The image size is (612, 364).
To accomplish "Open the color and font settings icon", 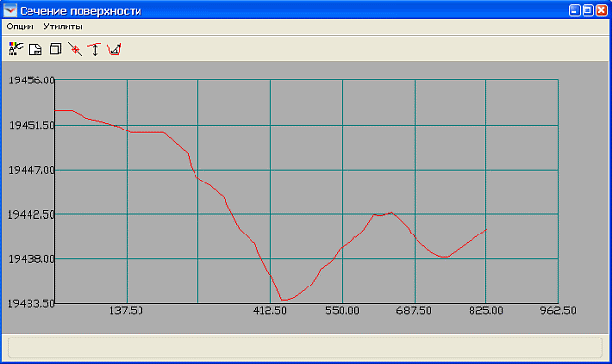I will coord(16,49).
